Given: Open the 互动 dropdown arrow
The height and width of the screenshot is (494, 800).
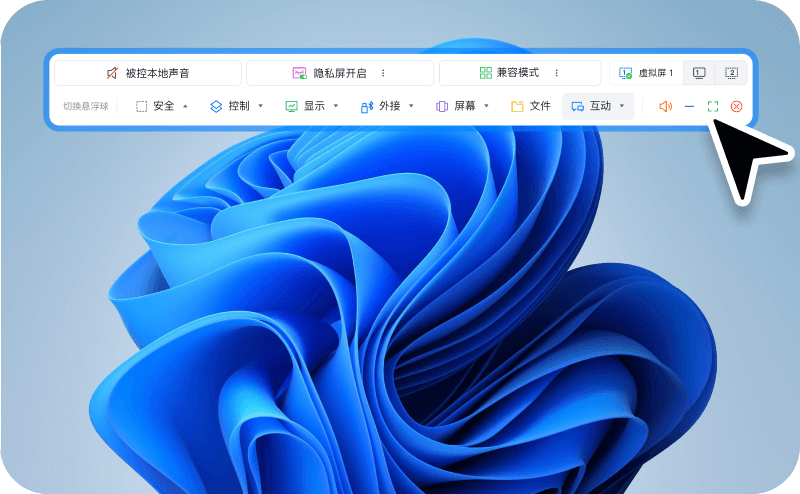Looking at the screenshot, I should click(x=622, y=106).
